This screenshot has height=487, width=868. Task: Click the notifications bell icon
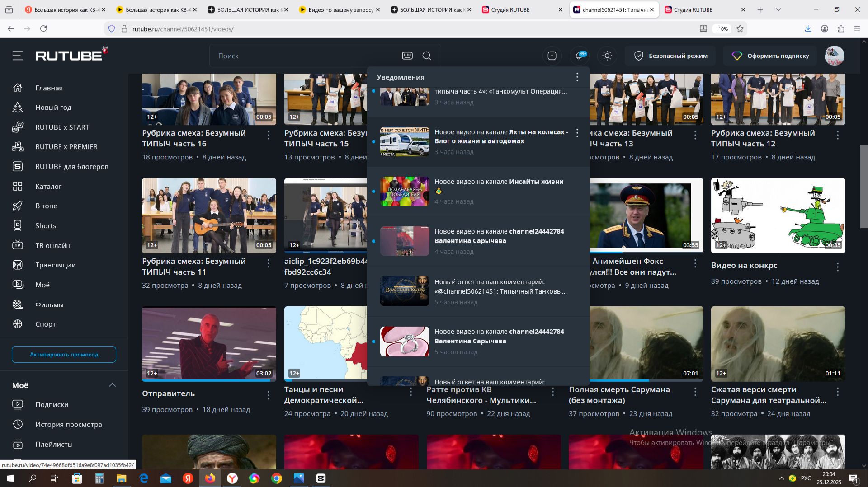click(579, 56)
